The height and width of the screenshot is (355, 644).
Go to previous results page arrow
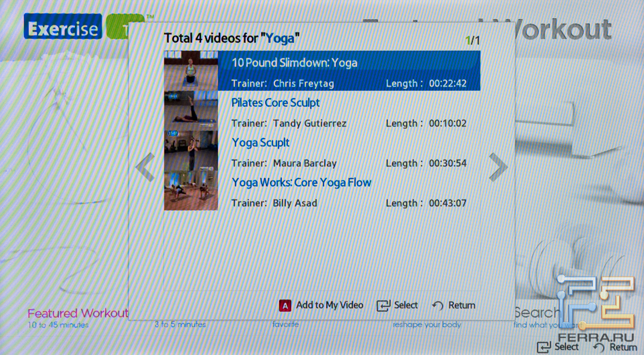(x=145, y=167)
